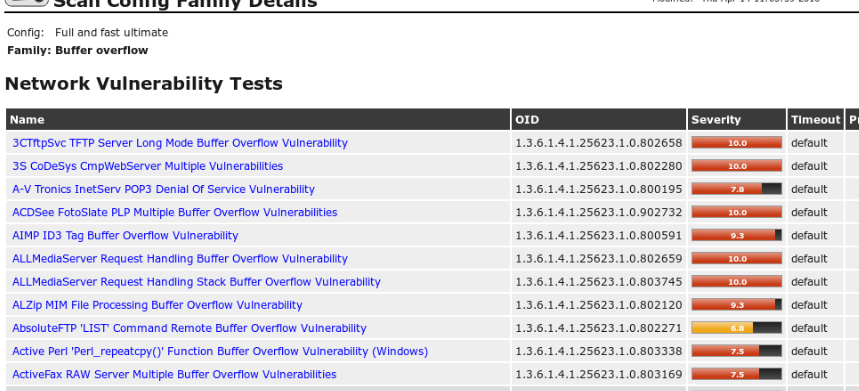Viewport: 859px width, 391px height.
Task: Select OID 1.3.6.1.4.1.25623.1.0.802658
Action: point(599,143)
